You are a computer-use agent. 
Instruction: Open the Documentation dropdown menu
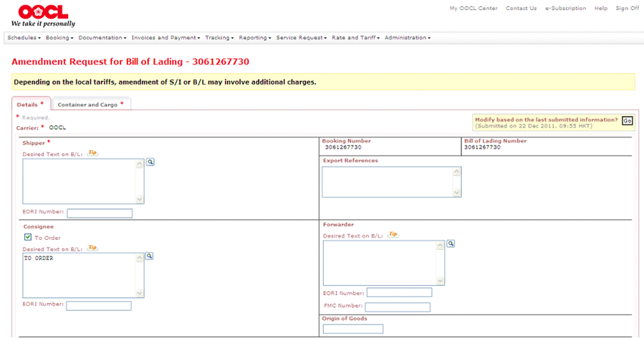coord(102,37)
